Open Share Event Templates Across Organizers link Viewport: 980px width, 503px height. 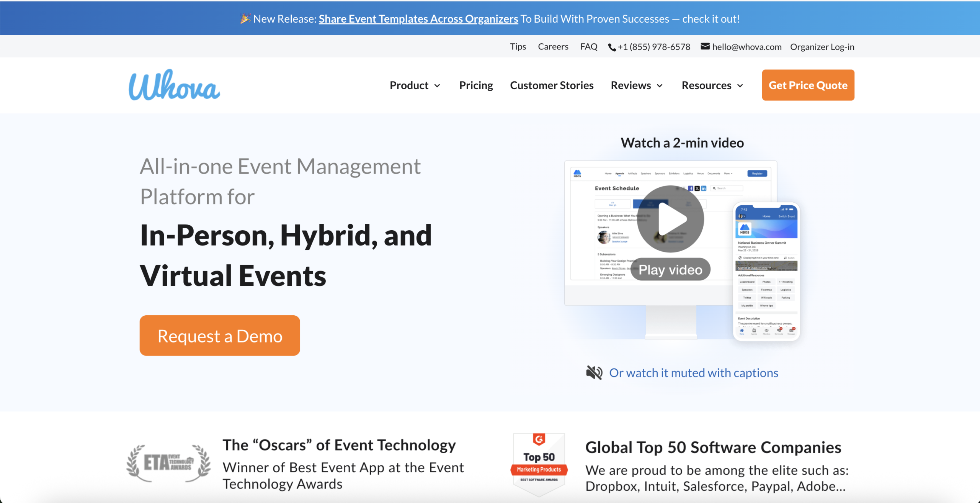click(x=418, y=19)
